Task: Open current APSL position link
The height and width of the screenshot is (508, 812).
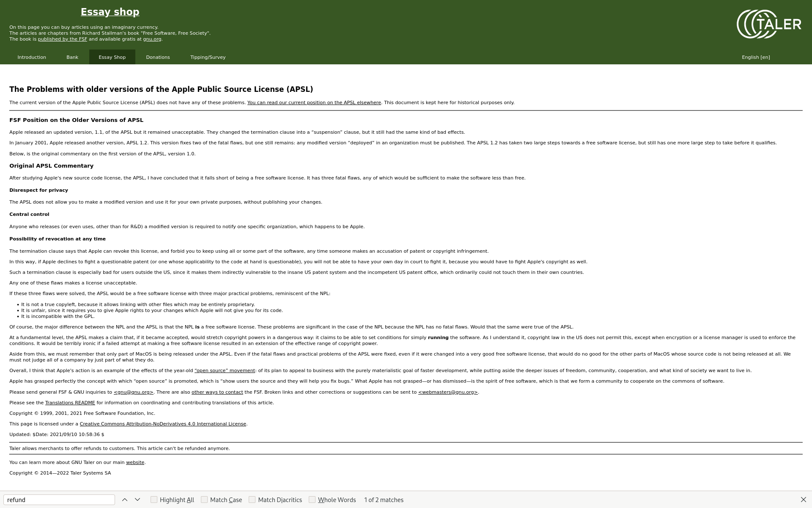Action: (x=314, y=102)
